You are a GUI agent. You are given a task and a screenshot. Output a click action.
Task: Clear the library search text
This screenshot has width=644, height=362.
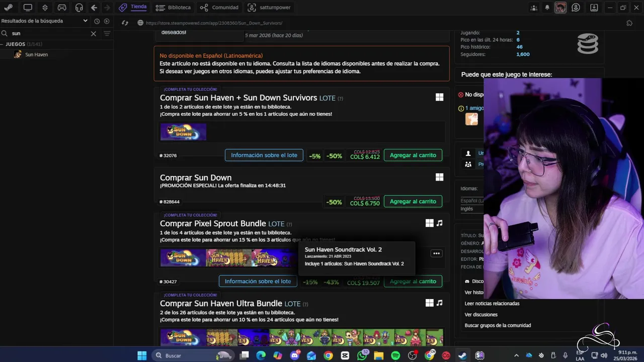pos(93,33)
